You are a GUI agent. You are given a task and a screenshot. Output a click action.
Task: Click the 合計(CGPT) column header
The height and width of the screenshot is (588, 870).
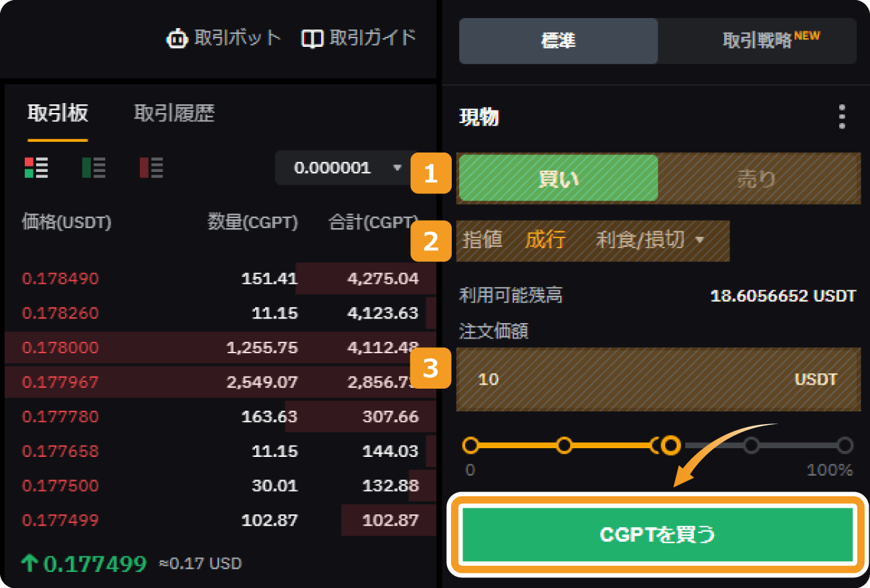[373, 223]
